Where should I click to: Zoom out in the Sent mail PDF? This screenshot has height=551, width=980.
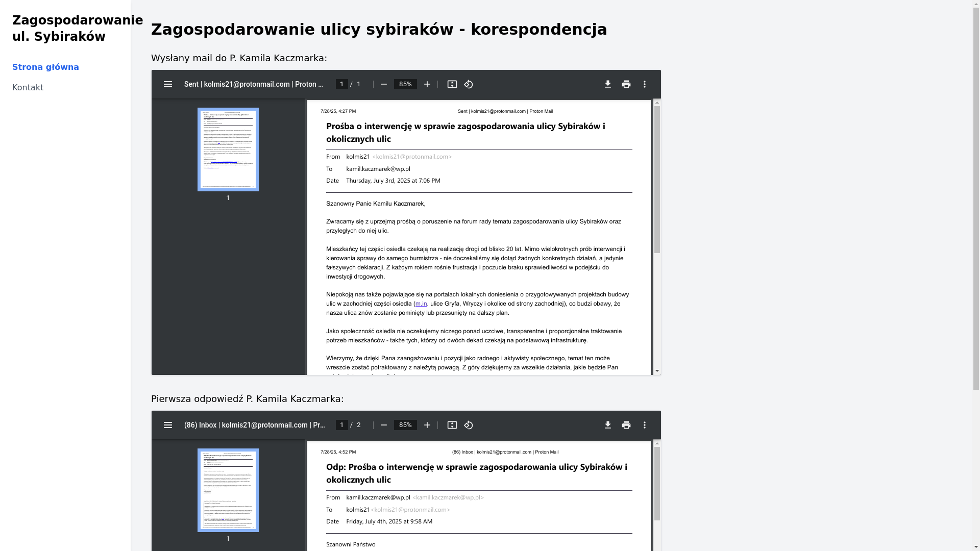(x=384, y=84)
